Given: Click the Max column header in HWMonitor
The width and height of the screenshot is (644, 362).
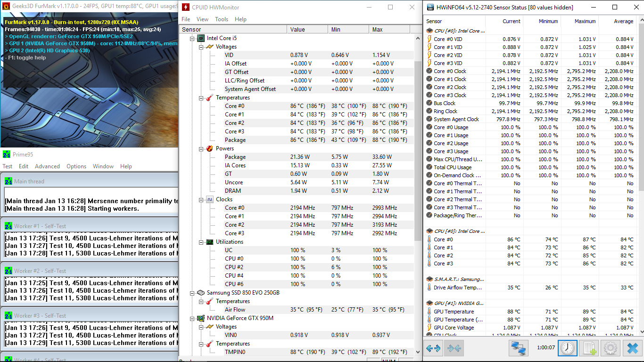Looking at the screenshot, I should (x=390, y=29).
